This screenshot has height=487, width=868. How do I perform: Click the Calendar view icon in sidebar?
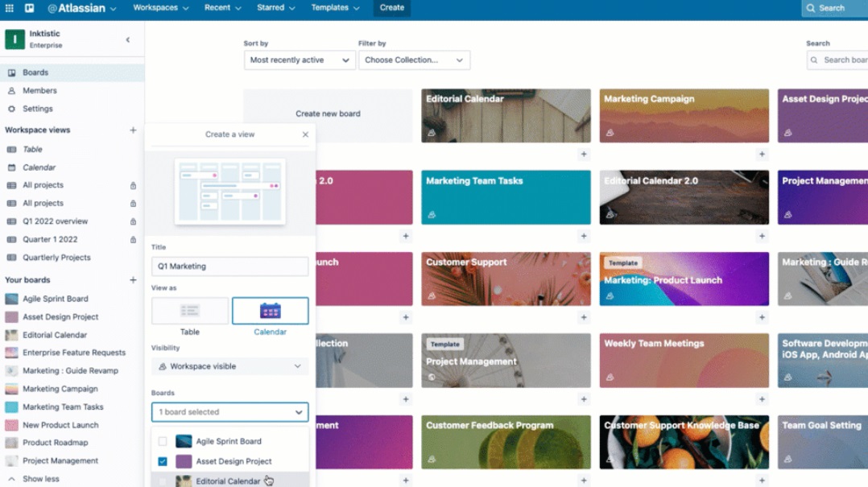coord(11,167)
